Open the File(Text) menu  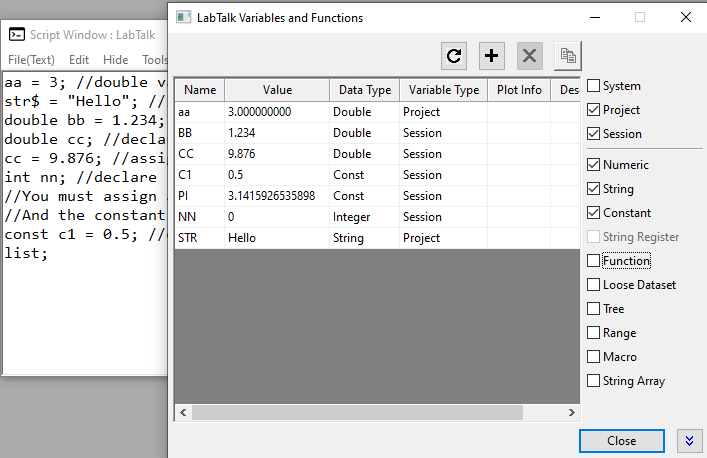click(x=32, y=59)
